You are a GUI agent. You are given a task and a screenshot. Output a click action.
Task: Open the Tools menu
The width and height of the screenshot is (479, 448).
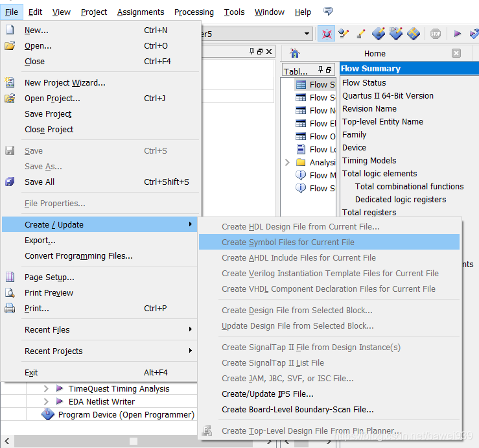tap(234, 12)
